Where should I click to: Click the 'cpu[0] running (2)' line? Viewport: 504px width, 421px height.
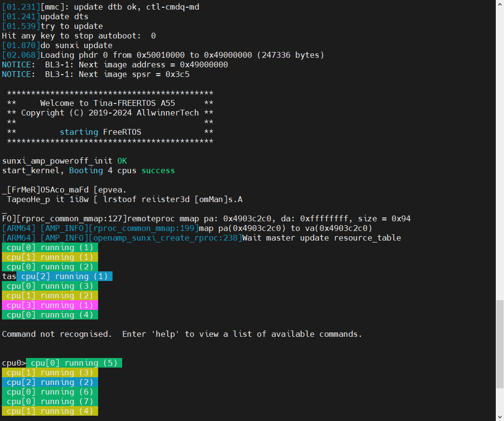(50, 267)
